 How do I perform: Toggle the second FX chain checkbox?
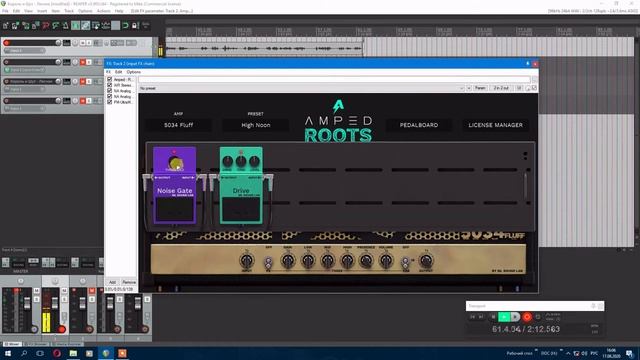109,85
